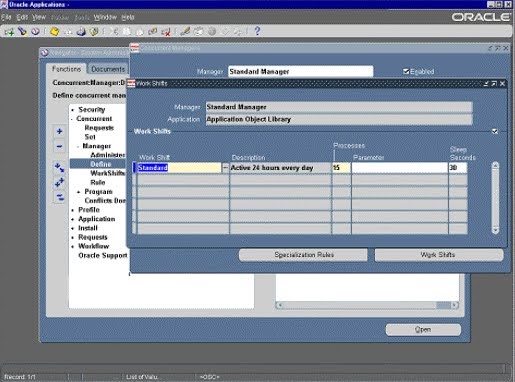515x382 pixels.
Task: Open the Help menu
Action: [x=128, y=17]
